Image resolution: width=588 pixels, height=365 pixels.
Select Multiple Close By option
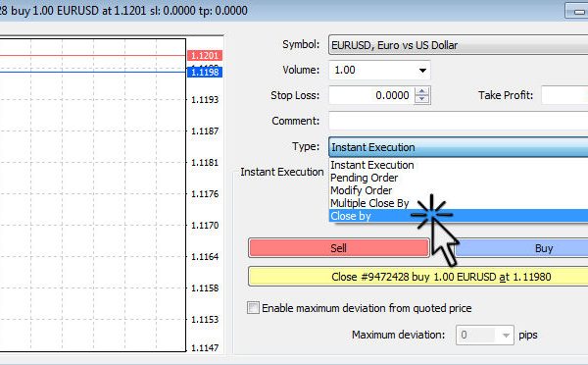click(459, 203)
